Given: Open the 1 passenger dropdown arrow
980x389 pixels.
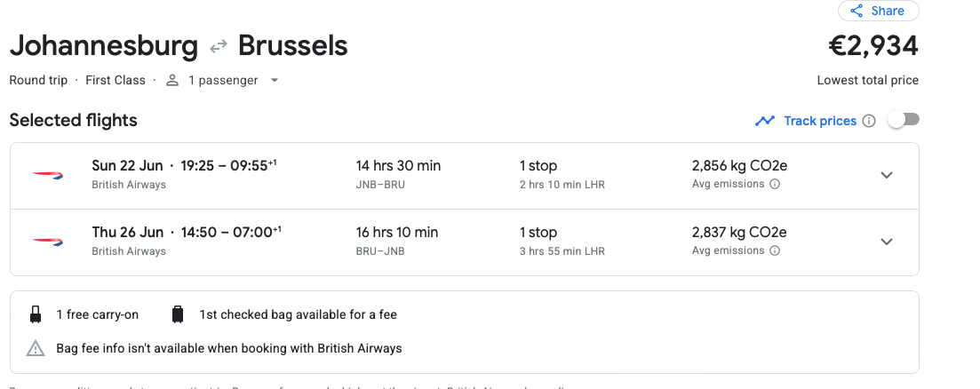Looking at the screenshot, I should click(x=275, y=80).
